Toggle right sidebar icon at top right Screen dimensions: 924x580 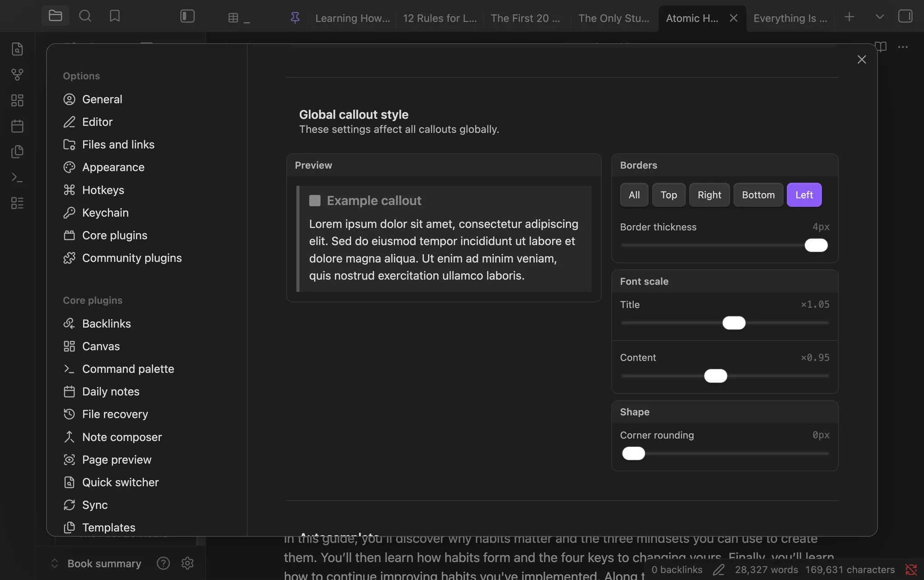tap(905, 16)
